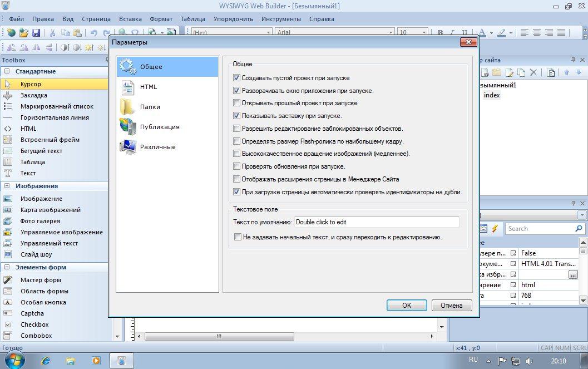
Task: Uncheck 'Показывать заставку при запуске'
Action: (x=236, y=116)
